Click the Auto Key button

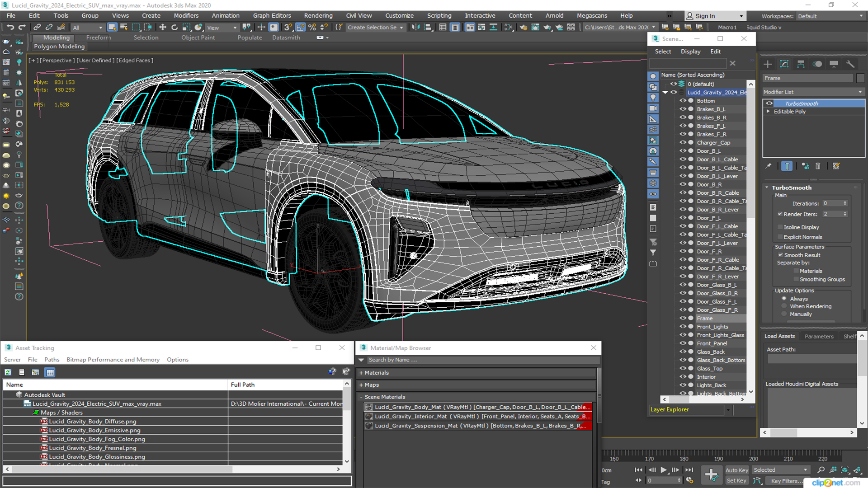[x=736, y=470]
